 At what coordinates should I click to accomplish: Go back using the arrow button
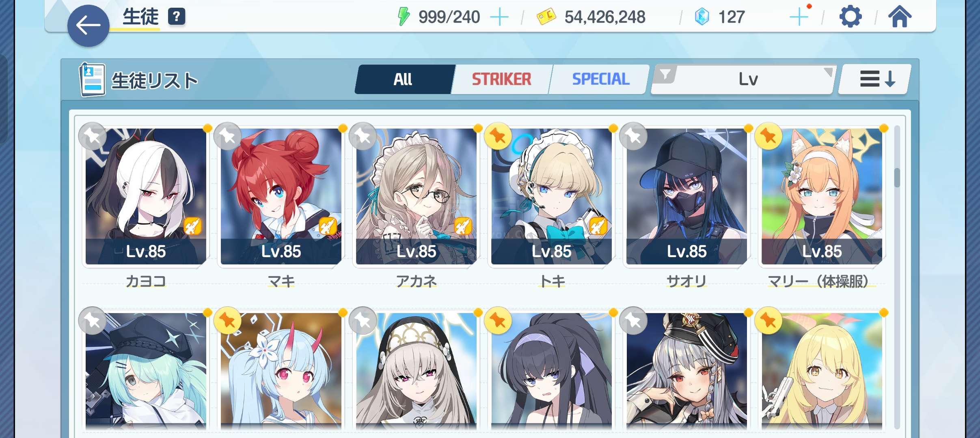88,26
